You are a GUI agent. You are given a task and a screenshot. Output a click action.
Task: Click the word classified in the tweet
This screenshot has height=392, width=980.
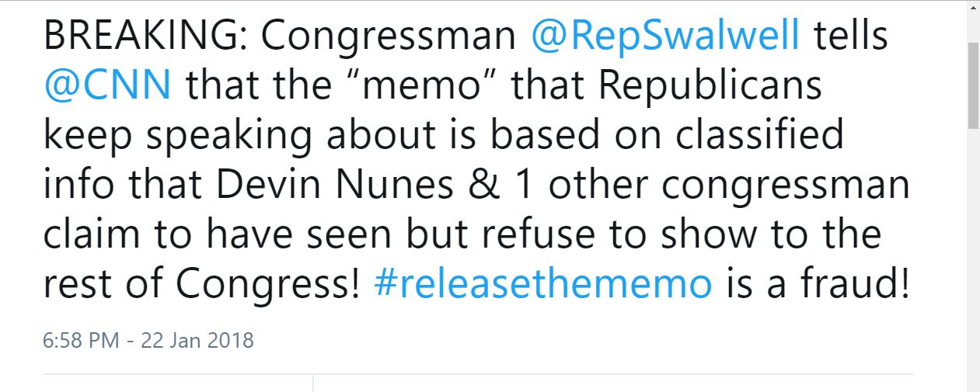click(759, 135)
